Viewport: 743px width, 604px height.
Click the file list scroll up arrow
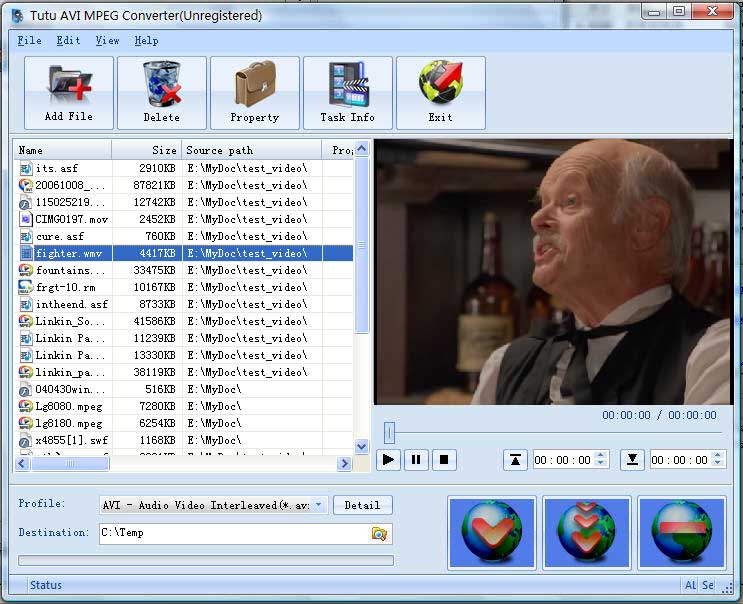pos(362,149)
